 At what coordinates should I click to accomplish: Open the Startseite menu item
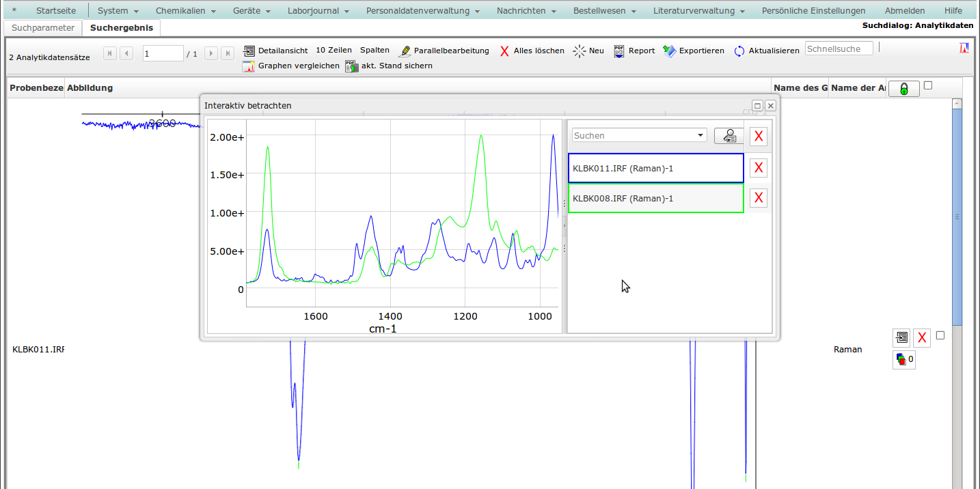tap(56, 11)
